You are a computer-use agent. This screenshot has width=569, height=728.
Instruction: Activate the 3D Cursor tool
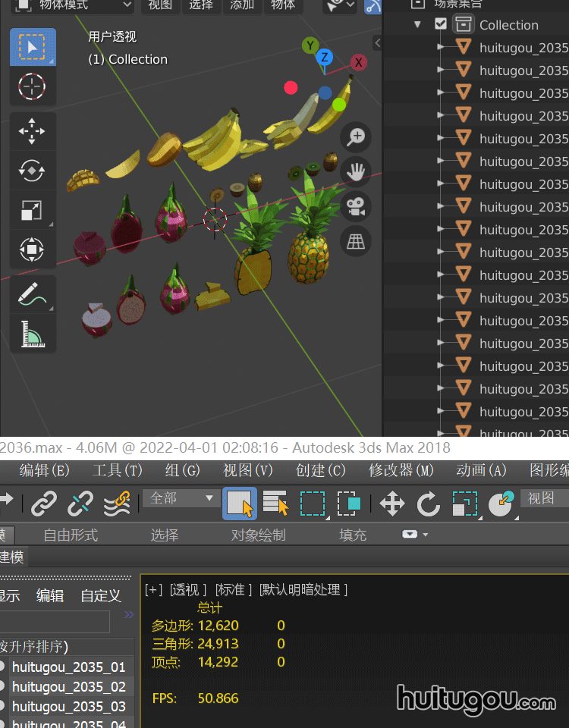pyautogui.click(x=32, y=87)
